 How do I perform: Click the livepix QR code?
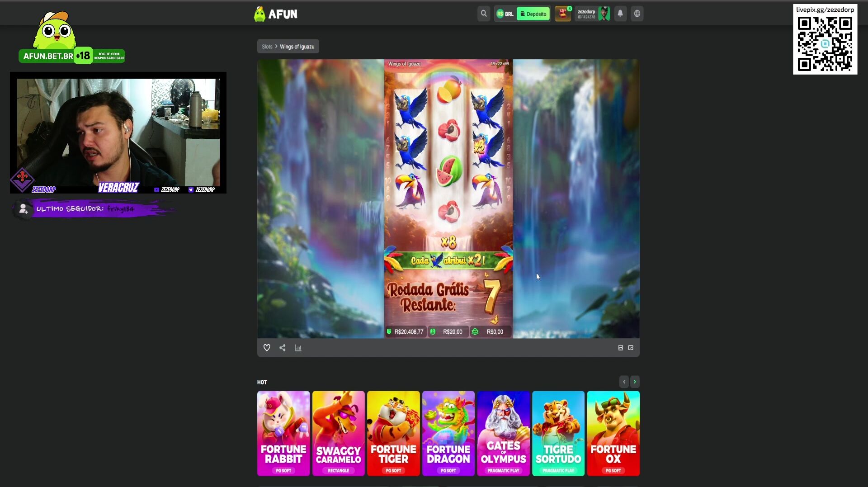825,44
